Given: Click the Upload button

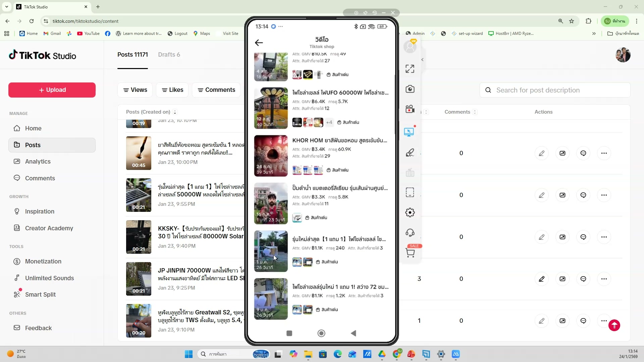Looking at the screenshot, I should (x=51, y=90).
